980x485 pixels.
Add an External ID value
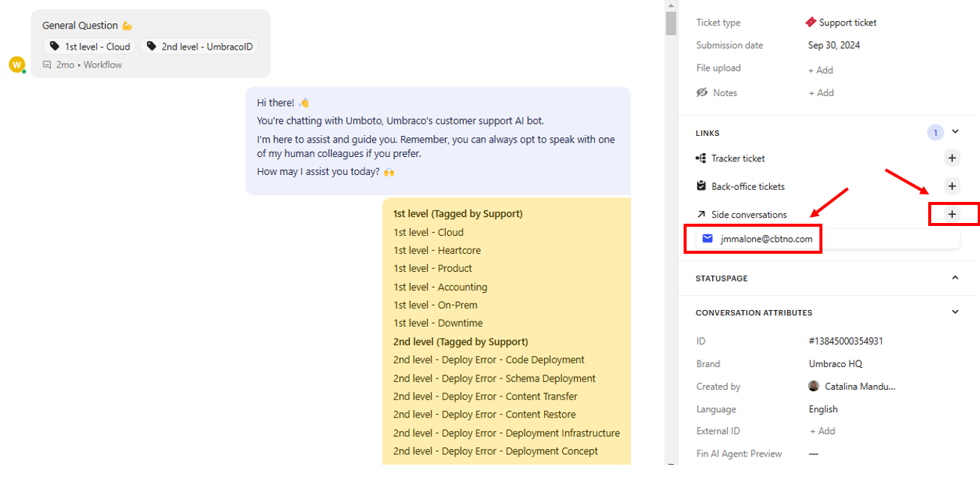tap(822, 431)
